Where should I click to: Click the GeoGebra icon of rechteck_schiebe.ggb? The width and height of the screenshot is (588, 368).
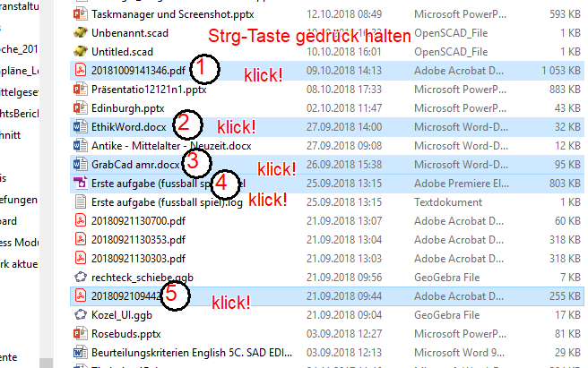80,278
